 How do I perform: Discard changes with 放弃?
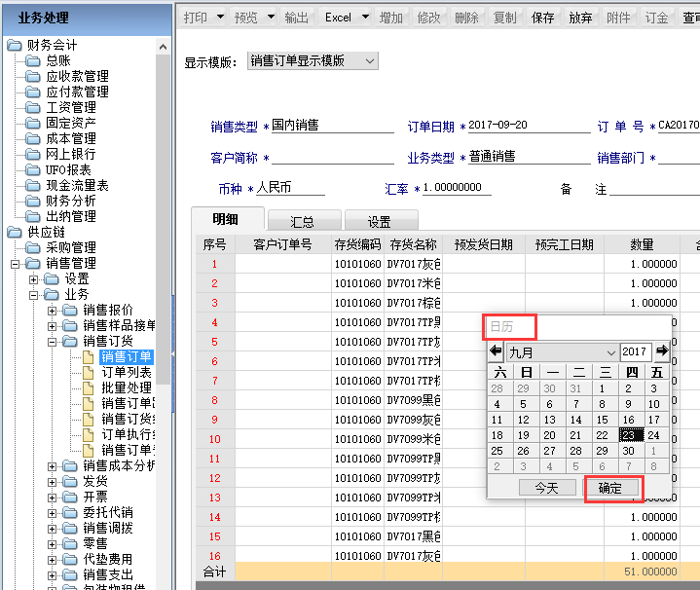tap(580, 18)
